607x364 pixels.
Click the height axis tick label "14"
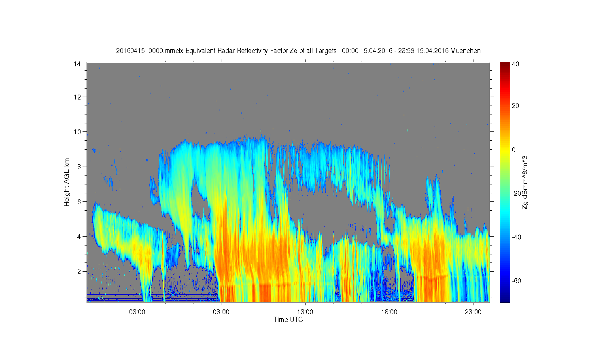[x=78, y=63]
